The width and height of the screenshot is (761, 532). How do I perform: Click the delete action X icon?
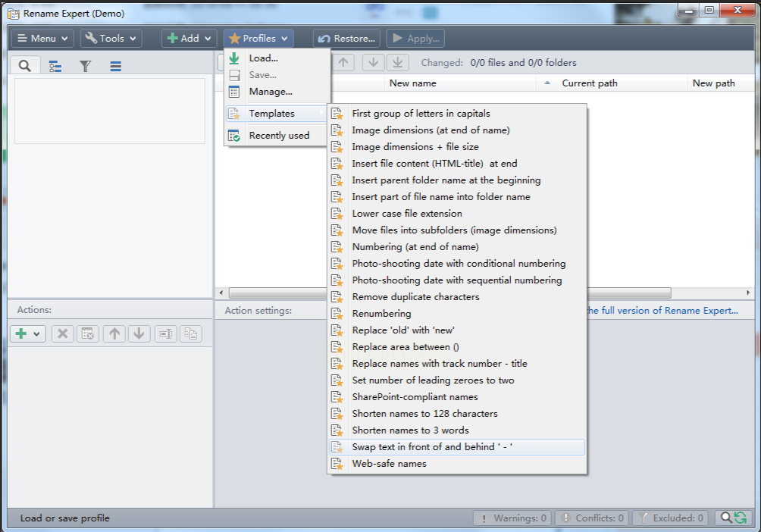point(63,333)
